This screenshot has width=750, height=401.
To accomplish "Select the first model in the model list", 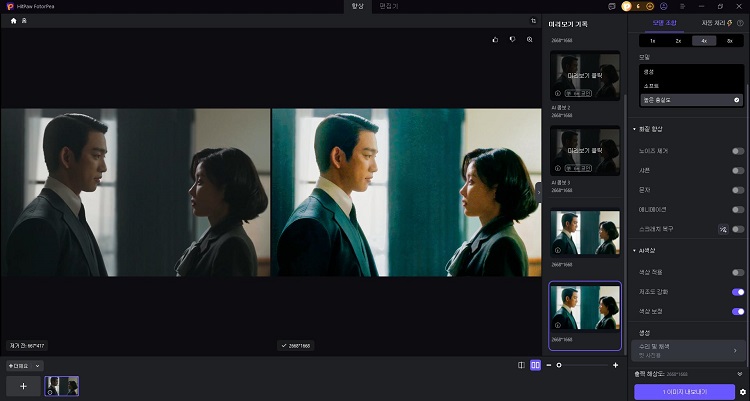I will pos(692,72).
